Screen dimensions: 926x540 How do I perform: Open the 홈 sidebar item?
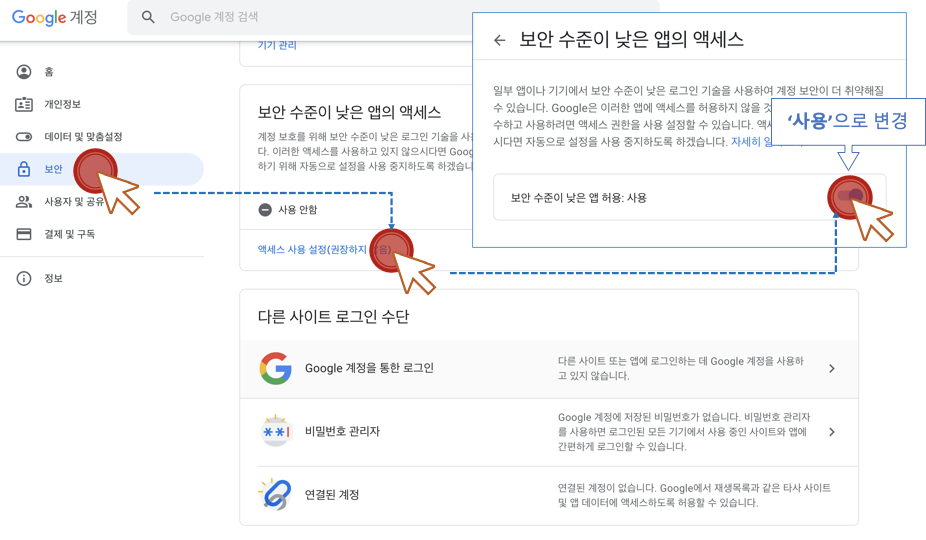tap(102, 72)
